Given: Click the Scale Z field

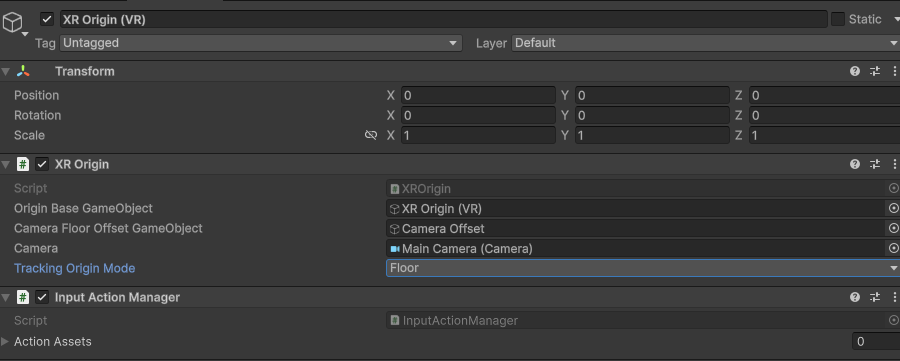Looking at the screenshot, I should (x=824, y=135).
